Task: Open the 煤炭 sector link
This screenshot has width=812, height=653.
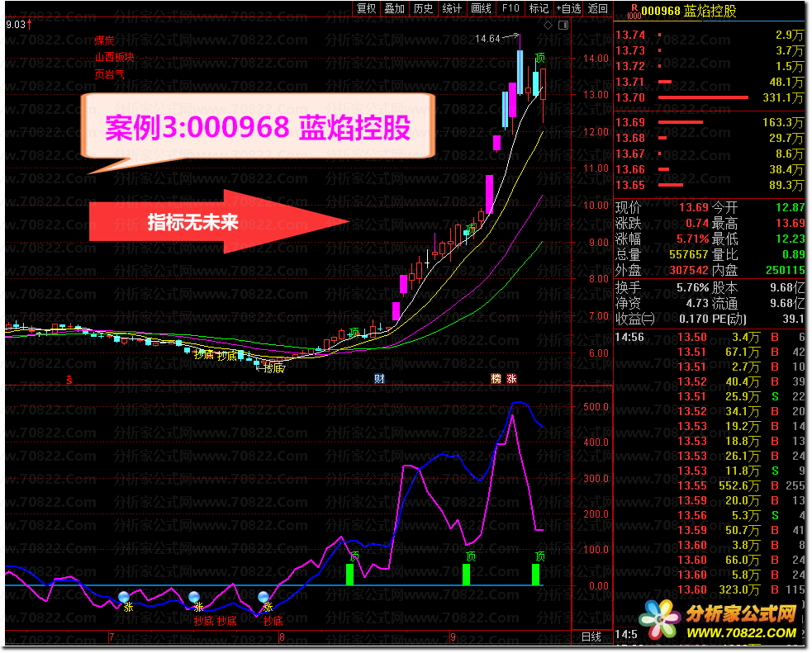Action: tap(104, 40)
